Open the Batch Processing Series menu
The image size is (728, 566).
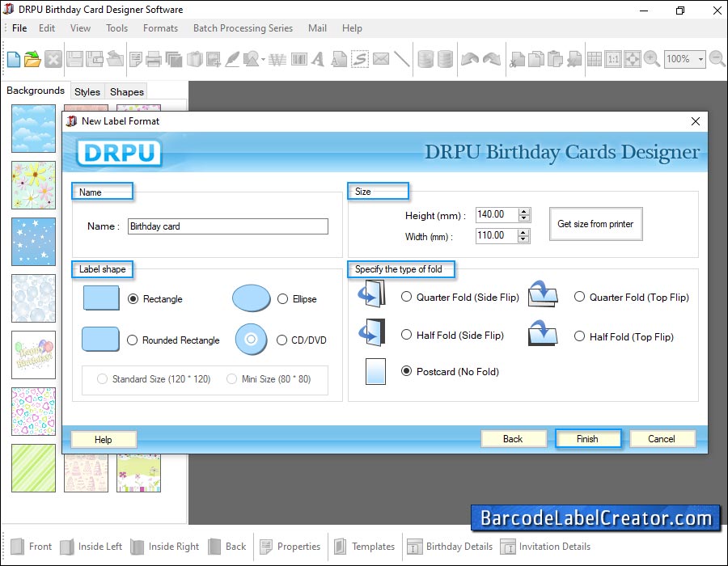coord(243,28)
